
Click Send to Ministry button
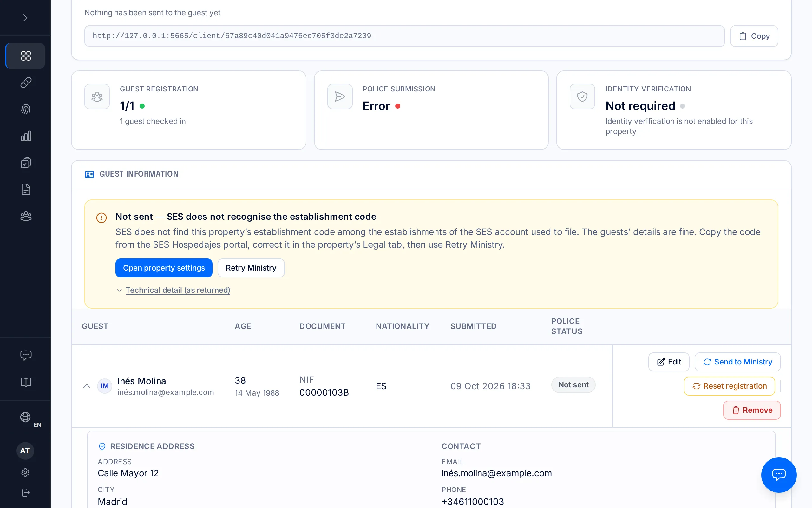pyautogui.click(x=737, y=362)
